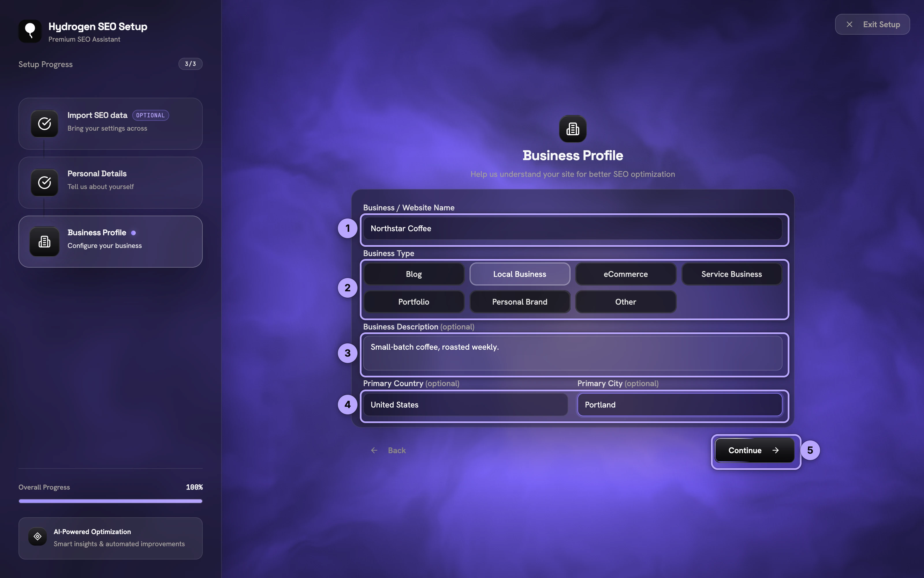Click the 100% overall progress value
Screen dimensions: 924x578
click(194, 487)
